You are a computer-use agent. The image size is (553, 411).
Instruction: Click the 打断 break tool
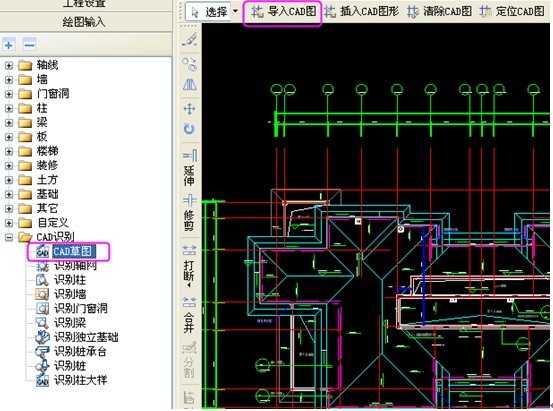[190, 266]
